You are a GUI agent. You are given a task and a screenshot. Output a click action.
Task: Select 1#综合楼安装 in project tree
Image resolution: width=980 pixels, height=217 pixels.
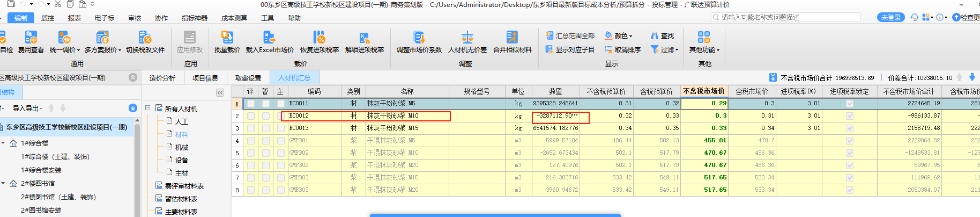pos(41,170)
